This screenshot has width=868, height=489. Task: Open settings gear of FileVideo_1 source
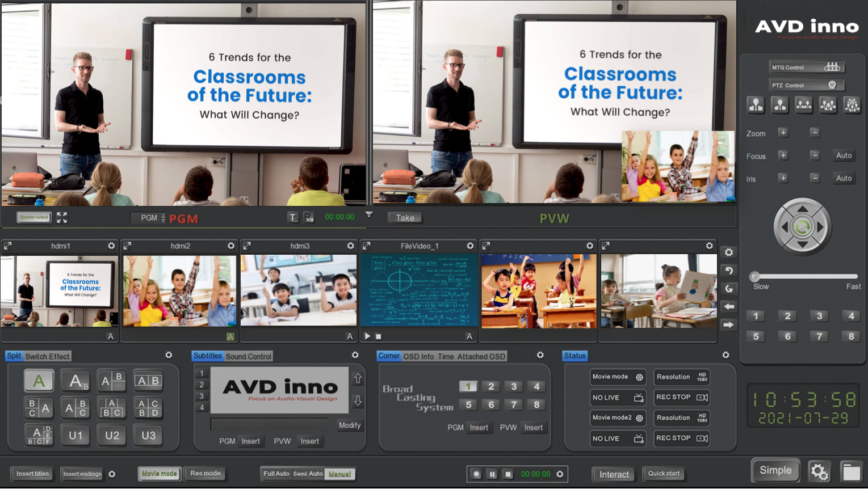pos(470,246)
